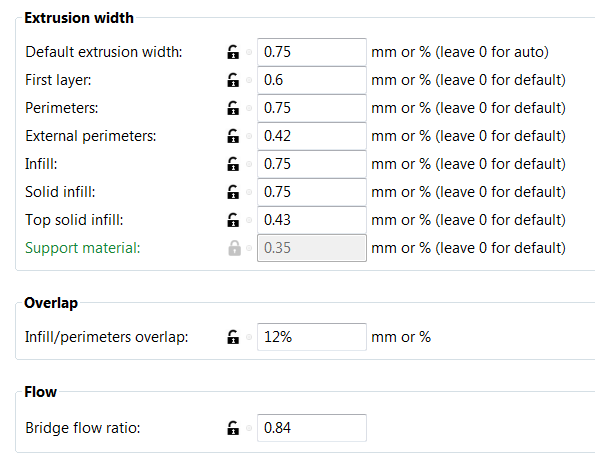
Task: Click the First layer label
Action: click(x=58, y=80)
